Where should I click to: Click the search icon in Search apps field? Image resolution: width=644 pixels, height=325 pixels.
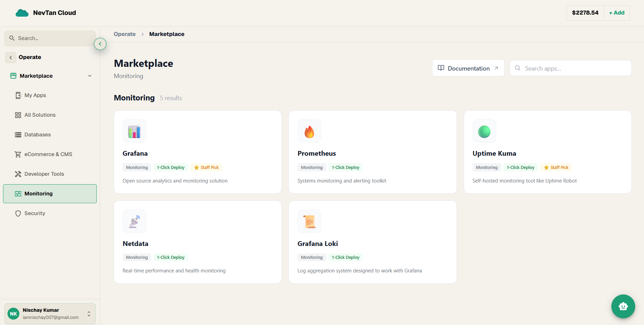518,68
